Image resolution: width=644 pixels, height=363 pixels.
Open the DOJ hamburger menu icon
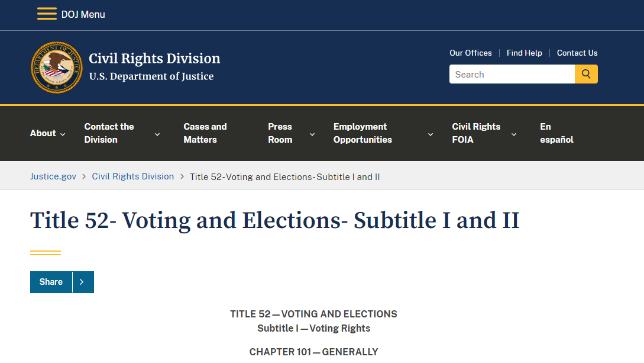[47, 14]
